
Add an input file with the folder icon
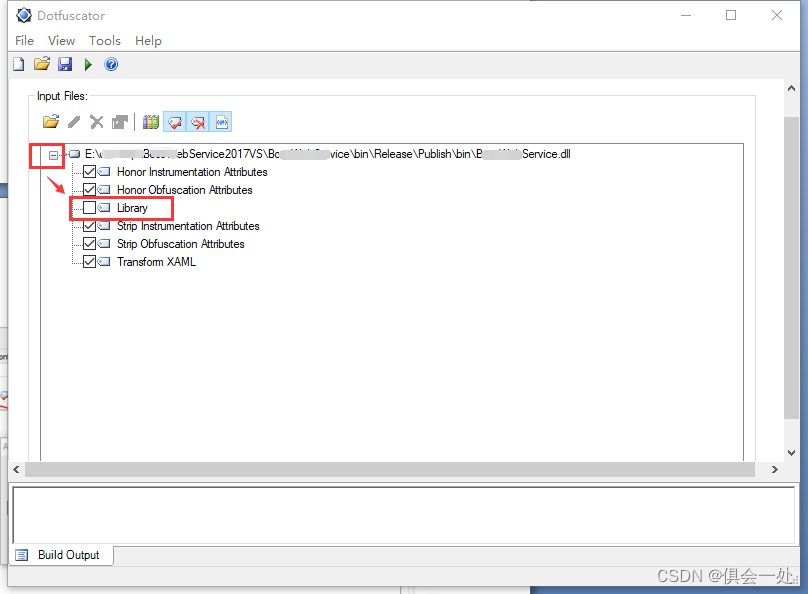point(51,122)
